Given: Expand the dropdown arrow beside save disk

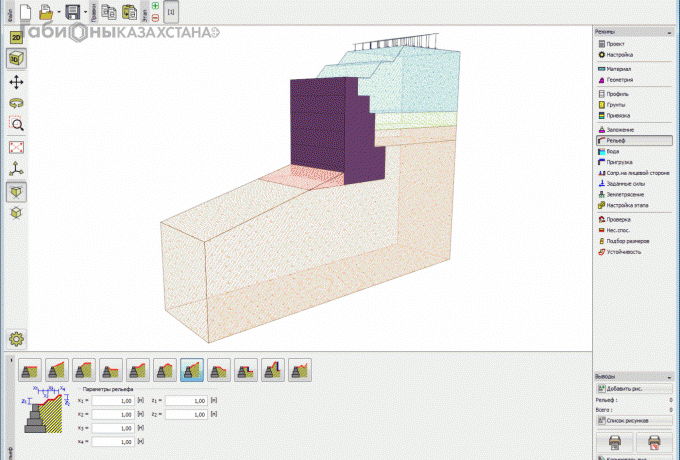Looking at the screenshot, I should click(x=87, y=13).
